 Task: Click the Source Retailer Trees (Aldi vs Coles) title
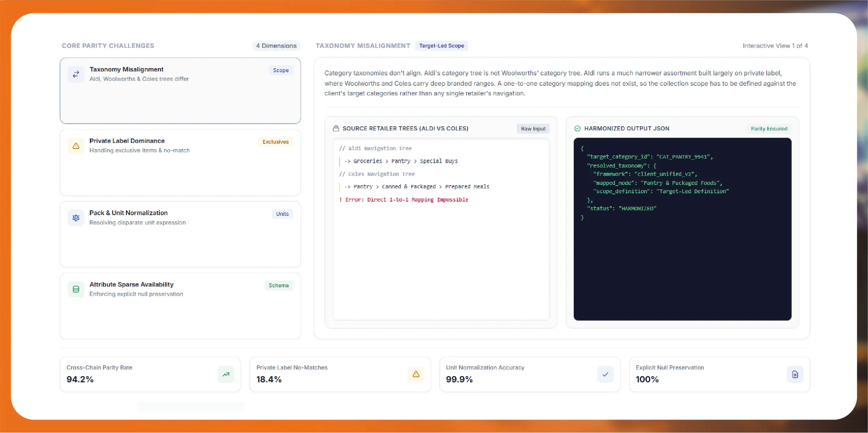(x=405, y=129)
